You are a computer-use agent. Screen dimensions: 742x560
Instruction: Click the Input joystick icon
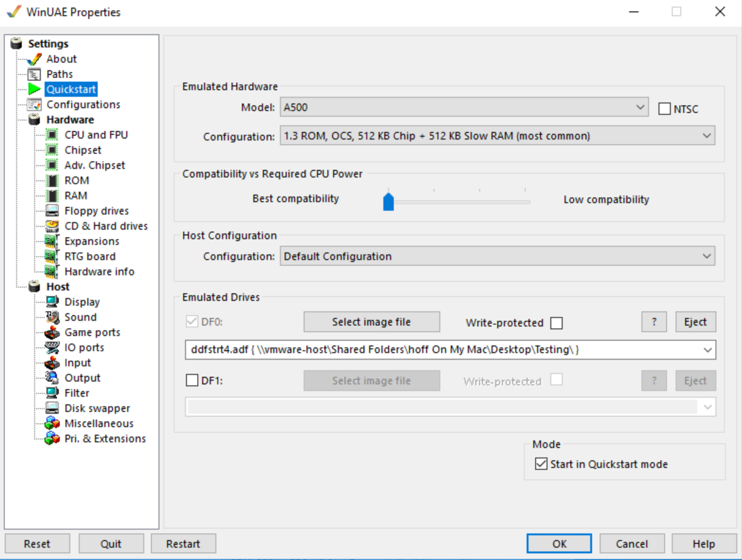coord(52,363)
